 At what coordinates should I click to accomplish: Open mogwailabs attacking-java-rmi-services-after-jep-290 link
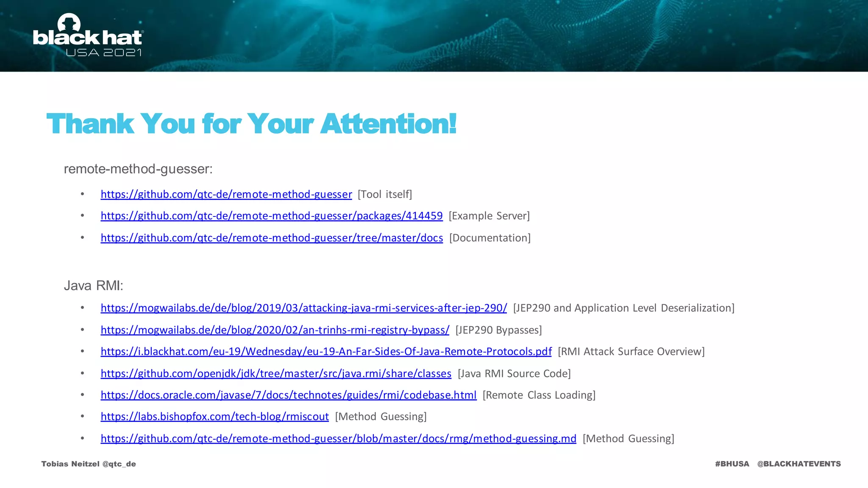[304, 308]
